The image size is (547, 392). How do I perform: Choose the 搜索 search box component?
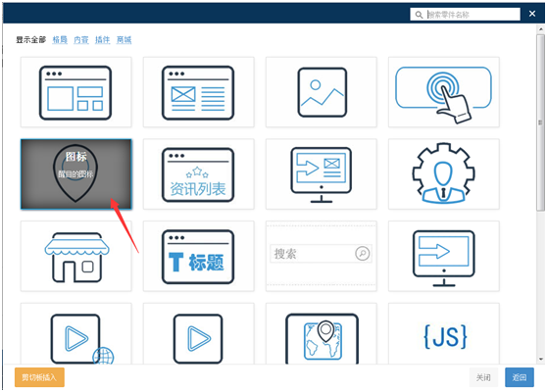click(322, 256)
